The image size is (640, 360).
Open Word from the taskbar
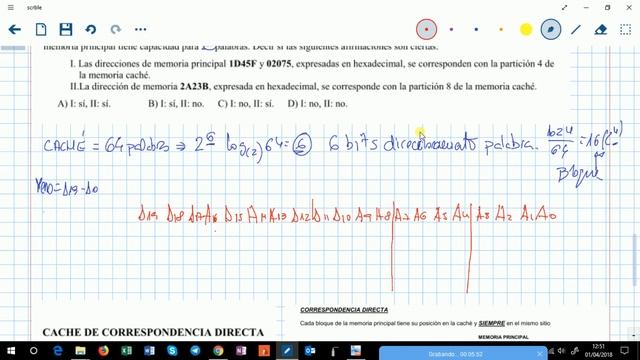pyautogui.click(x=149, y=351)
